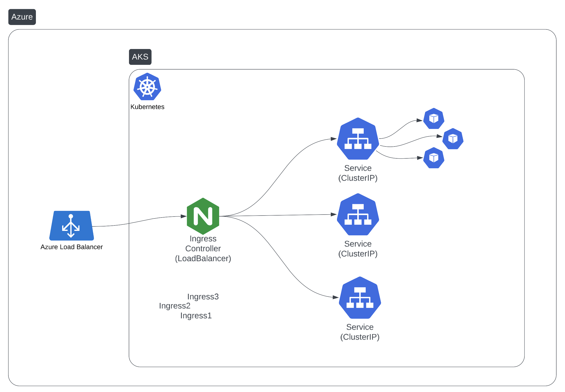
Task: Select the Ingress1 text label
Action: tap(196, 316)
